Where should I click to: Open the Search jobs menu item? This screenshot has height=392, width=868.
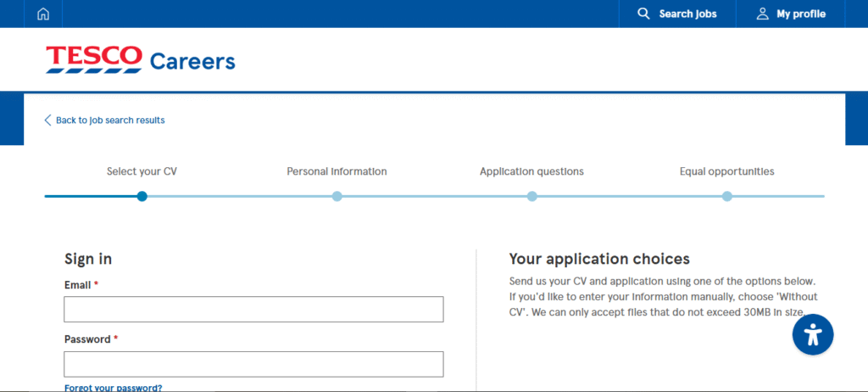687,14
